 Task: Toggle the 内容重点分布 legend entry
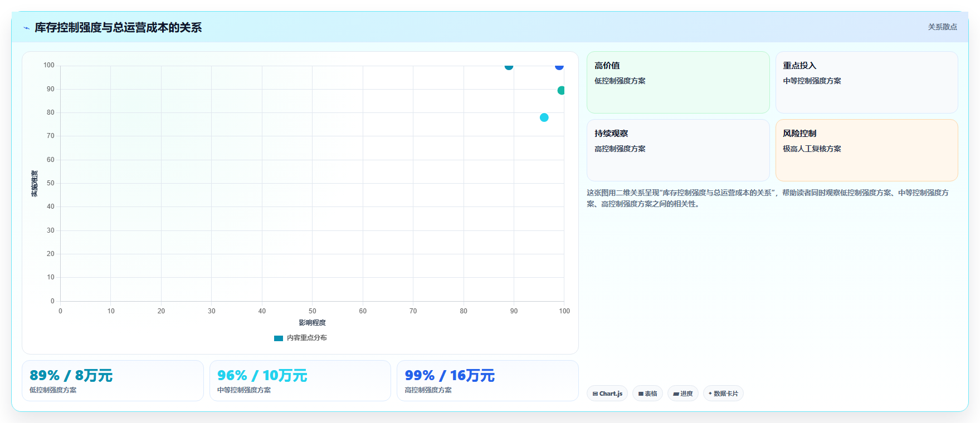pos(300,338)
